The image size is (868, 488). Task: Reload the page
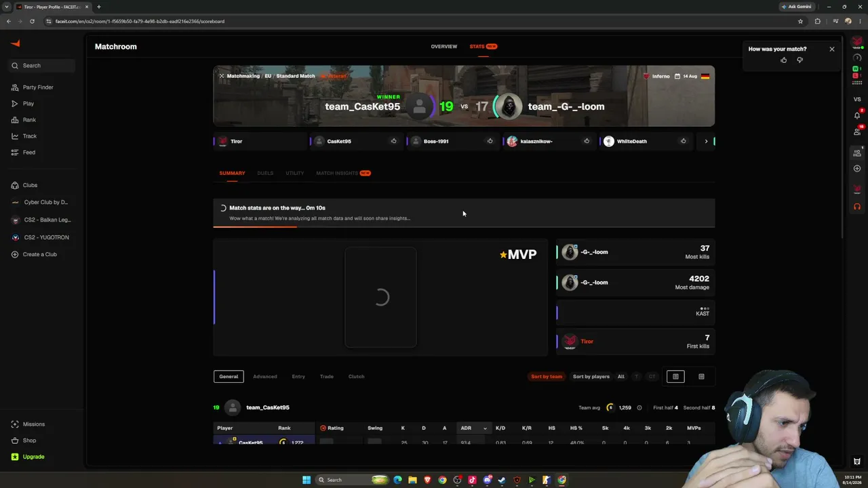pyautogui.click(x=32, y=21)
